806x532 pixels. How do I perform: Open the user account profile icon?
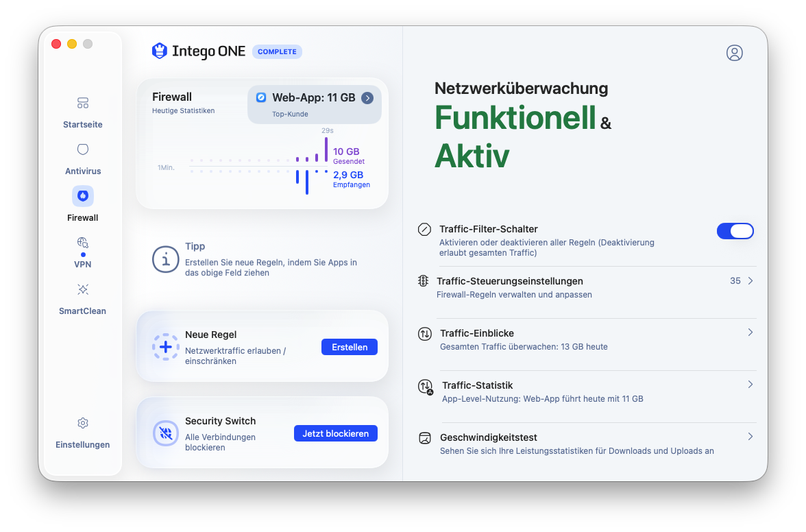point(735,52)
